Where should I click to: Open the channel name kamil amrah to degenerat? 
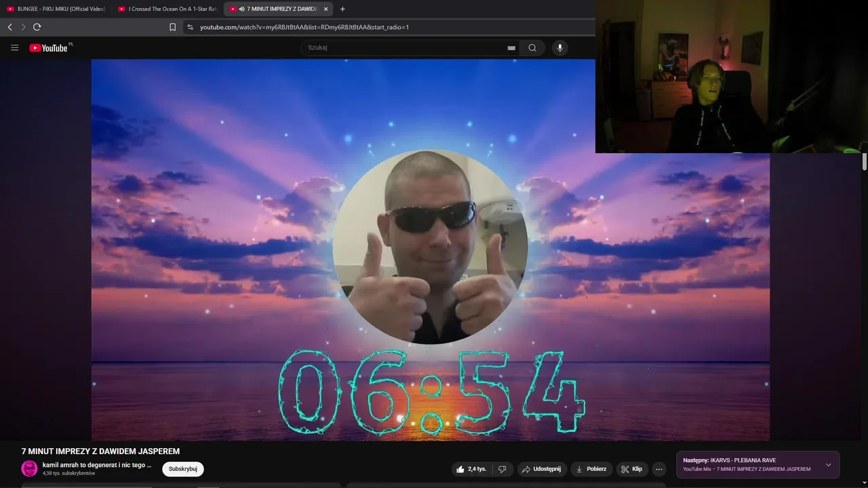coord(97,465)
